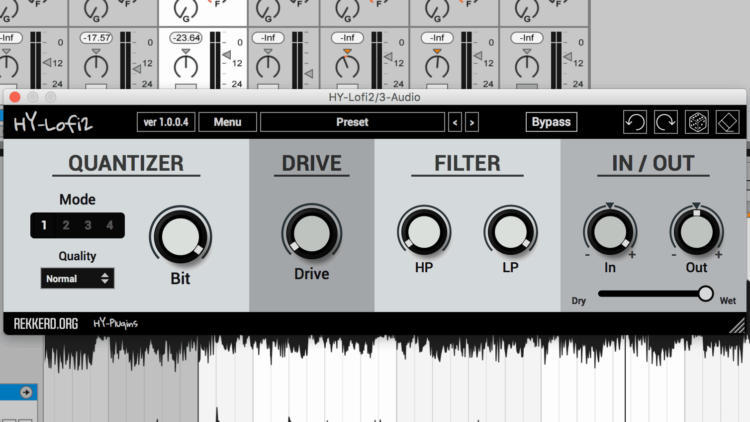The width and height of the screenshot is (750, 422).
Task: Click the LP filter knob
Action: click(510, 232)
